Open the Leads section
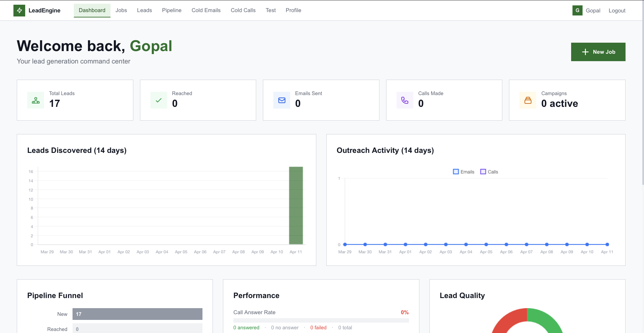The image size is (644, 333). [144, 10]
